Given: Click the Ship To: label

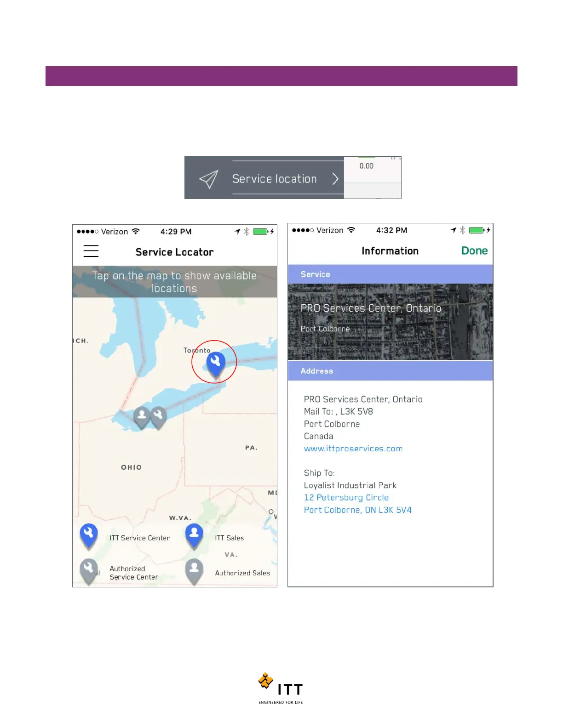Looking at the screenshot, I should click(319, 472).
